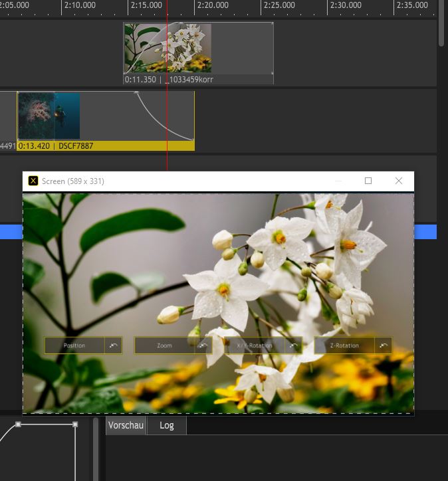Switch to the Vorschau tab
This screenshot has height=481, width=448.
tap(126, 425)
